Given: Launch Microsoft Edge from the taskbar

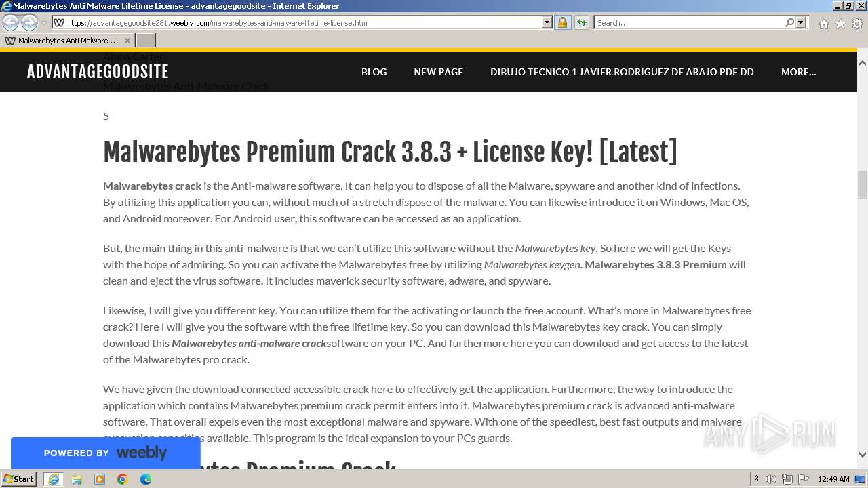Looking at the screenshot, I should (146, 479).
